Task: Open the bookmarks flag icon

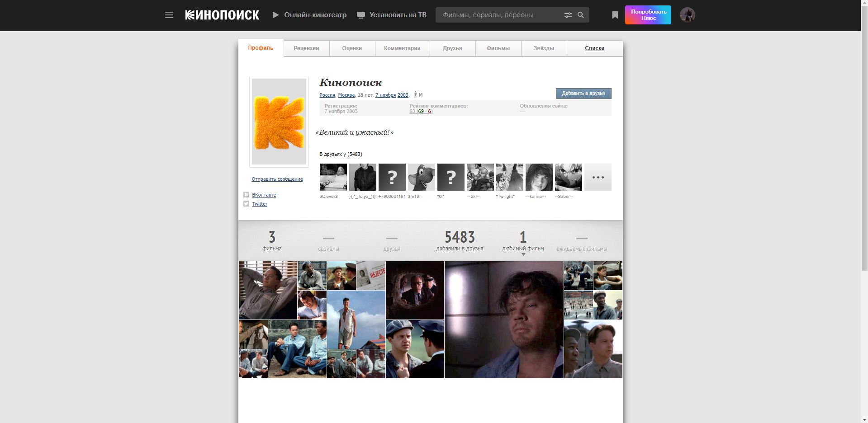Action: coord(615,15)
